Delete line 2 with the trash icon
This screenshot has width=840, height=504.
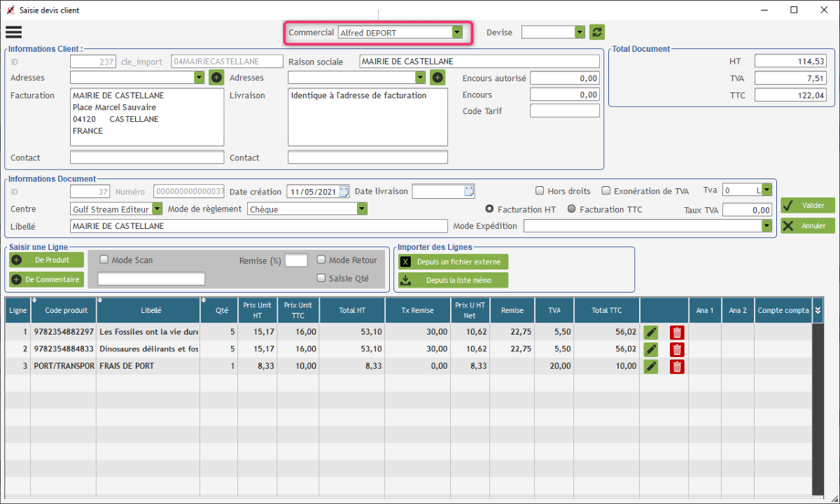(677, 349)
